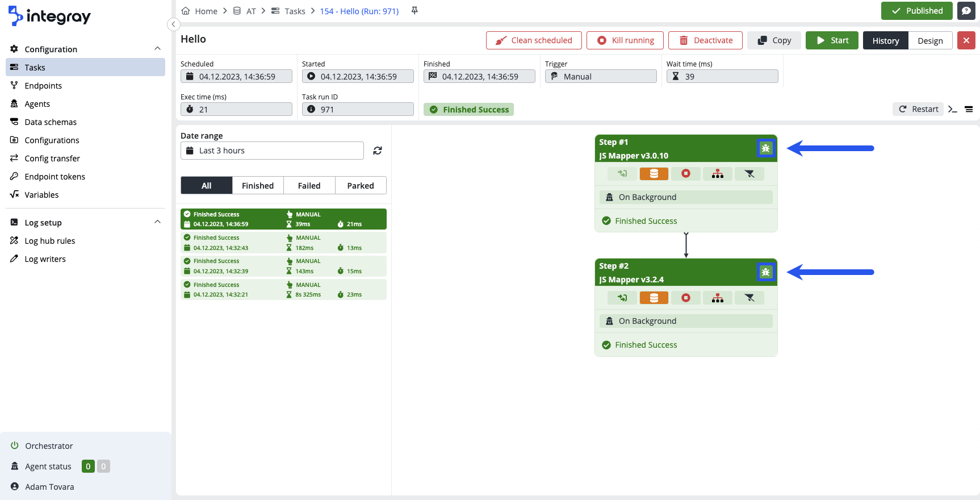The image size is (980, 500).
Task: Click the orange database icon in Step #1
Action: [x=654, y=174]
